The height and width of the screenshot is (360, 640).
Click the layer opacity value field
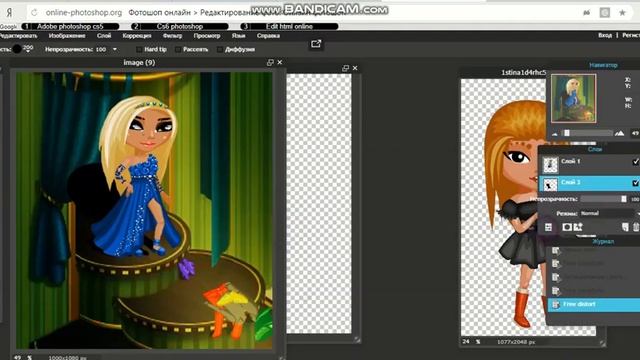point(635,199)
